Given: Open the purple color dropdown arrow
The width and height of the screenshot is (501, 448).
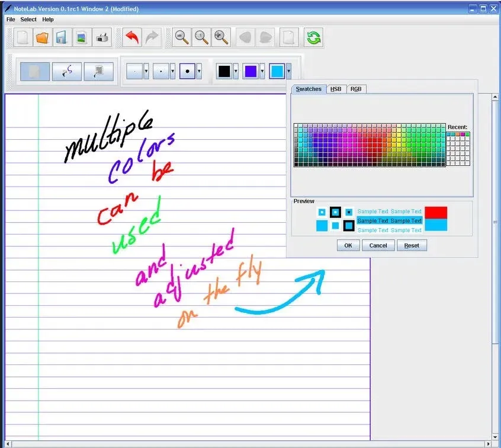Looking at the screenshot, I should [262, 70].
